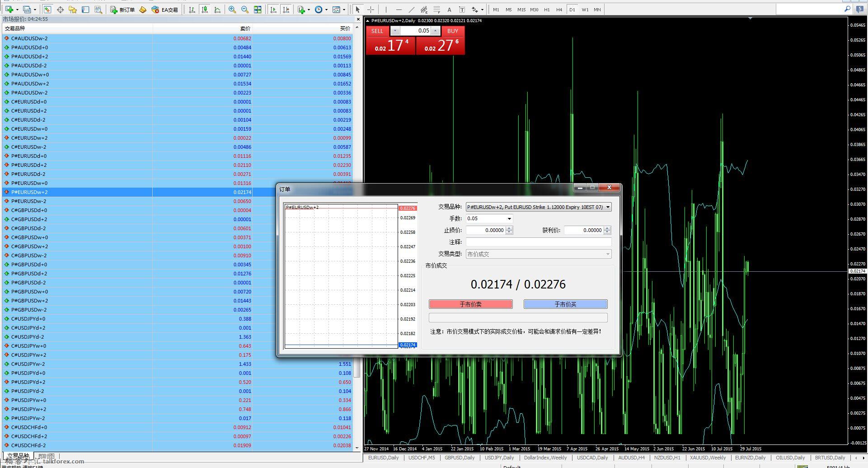Switch chart to bar chart icon

click(x=192, y=9)
